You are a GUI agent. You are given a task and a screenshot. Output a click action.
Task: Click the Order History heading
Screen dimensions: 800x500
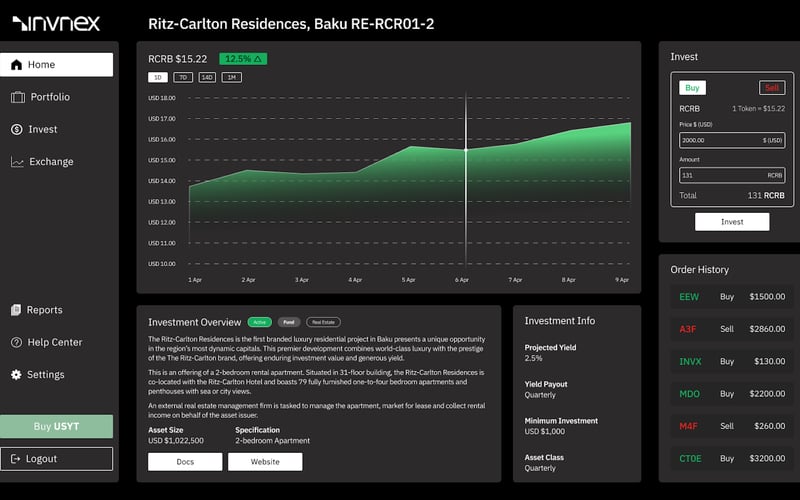[x=699, y=270]
